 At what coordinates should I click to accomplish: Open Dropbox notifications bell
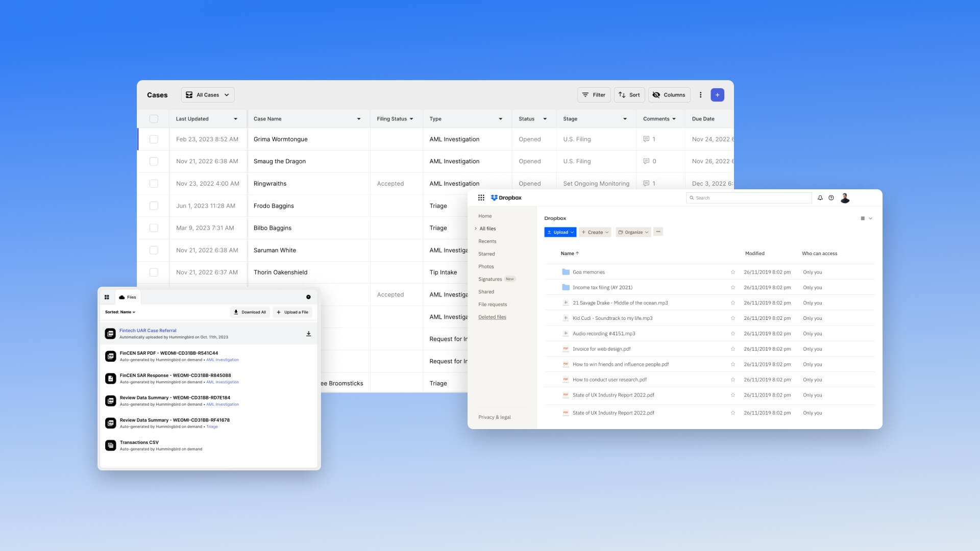(820, 198)
